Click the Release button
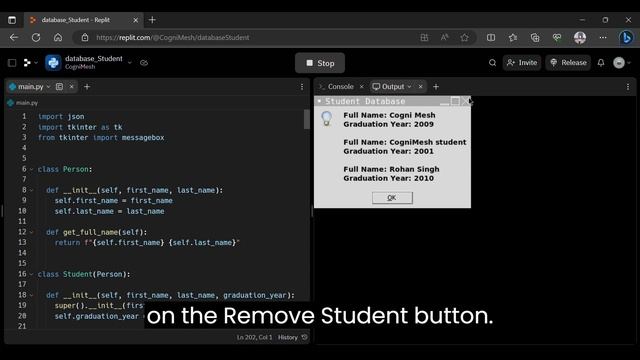The image size is (640, 360). pos(568,63)
